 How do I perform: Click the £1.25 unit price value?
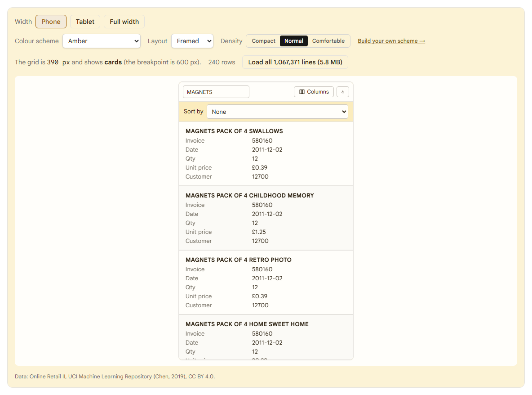[x=259, y=232]
